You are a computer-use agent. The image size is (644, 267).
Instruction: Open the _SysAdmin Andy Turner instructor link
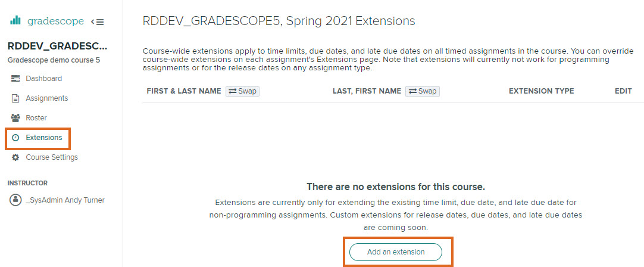(x=65, y=200)
